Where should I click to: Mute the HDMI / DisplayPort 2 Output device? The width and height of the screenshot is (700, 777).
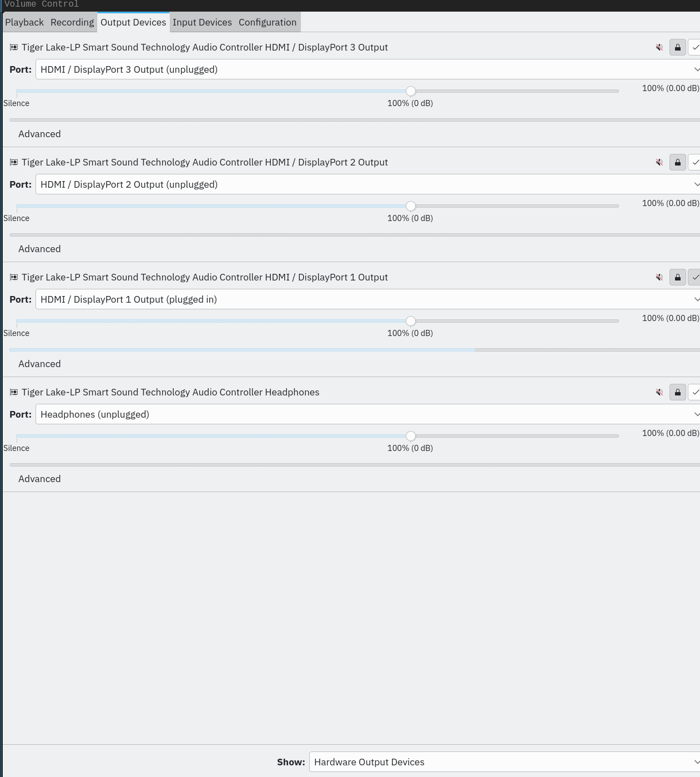pyautogui.click(x=659, y=162)
